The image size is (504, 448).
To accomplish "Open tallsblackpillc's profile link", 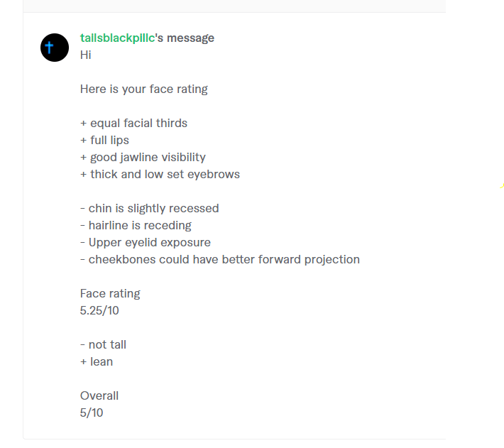I will click(x=118, y=38).
